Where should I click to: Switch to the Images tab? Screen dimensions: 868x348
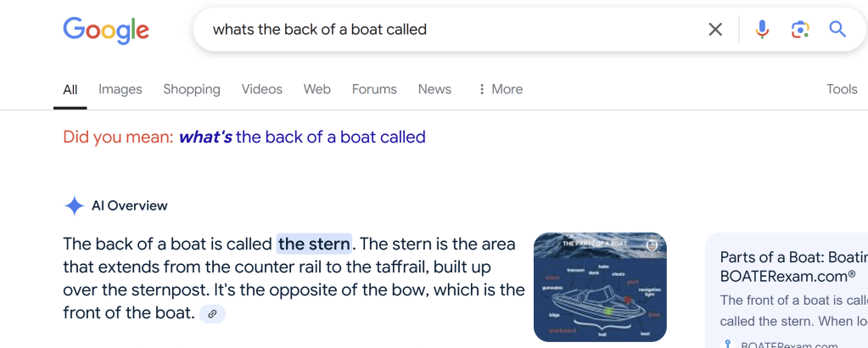pos(120,89)
